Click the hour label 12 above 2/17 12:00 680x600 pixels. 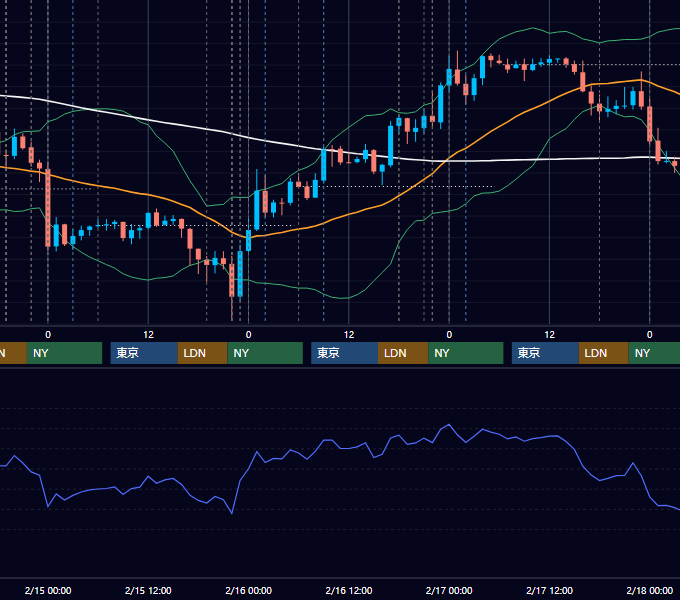click(x=549, y=335)
